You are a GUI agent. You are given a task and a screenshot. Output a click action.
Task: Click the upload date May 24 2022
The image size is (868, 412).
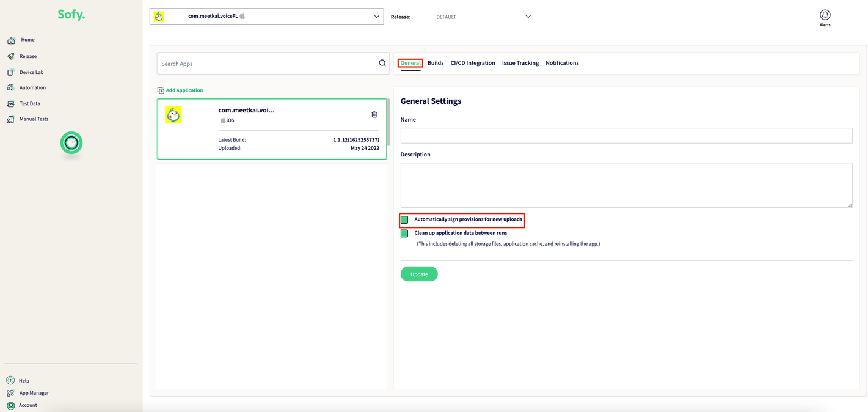[x=365, y=148]
